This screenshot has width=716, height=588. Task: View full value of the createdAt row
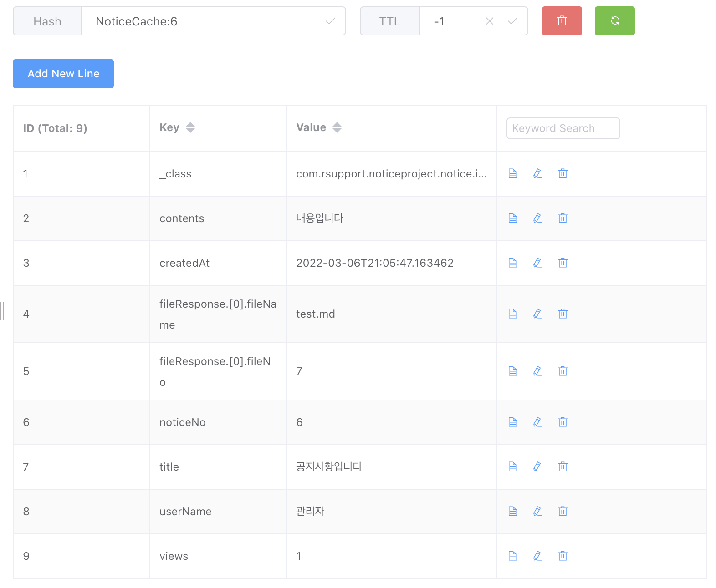click(x=513, y=263)
